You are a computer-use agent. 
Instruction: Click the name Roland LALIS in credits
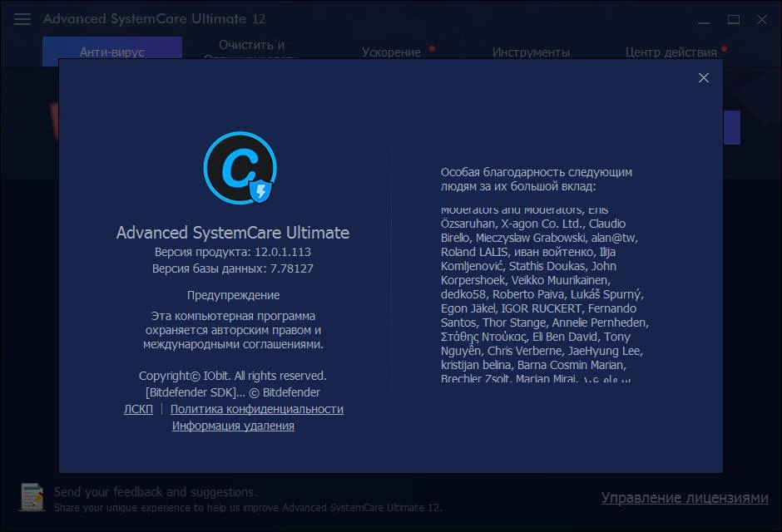tap(474, 252)
